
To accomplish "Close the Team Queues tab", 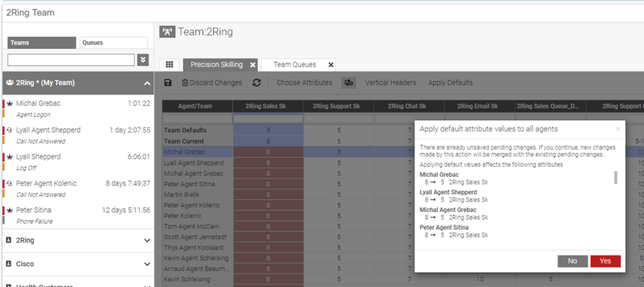I will tap(331, 65).
